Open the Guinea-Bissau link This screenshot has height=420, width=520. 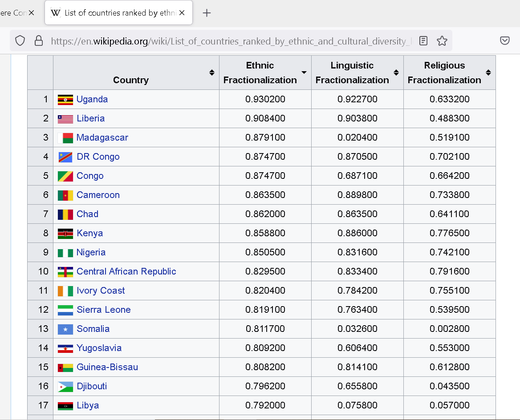point(107,367)
